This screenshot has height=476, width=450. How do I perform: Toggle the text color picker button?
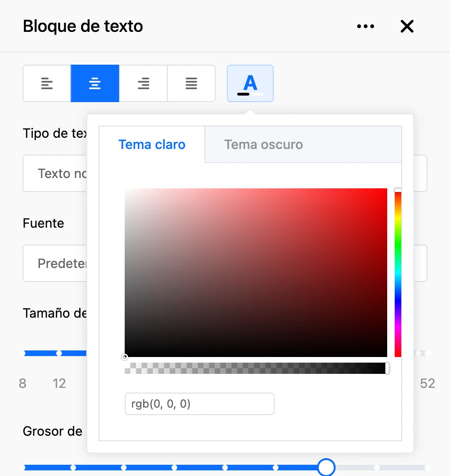click(250, 83)
